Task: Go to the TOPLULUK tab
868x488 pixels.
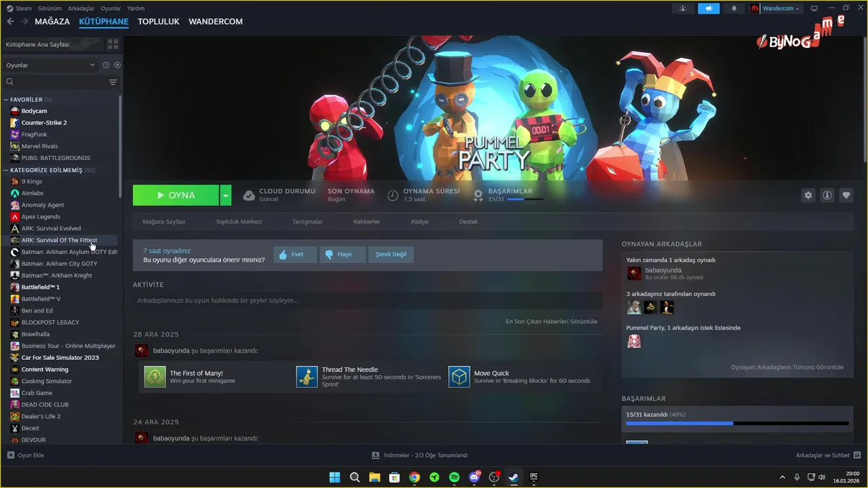Action: 159,22
